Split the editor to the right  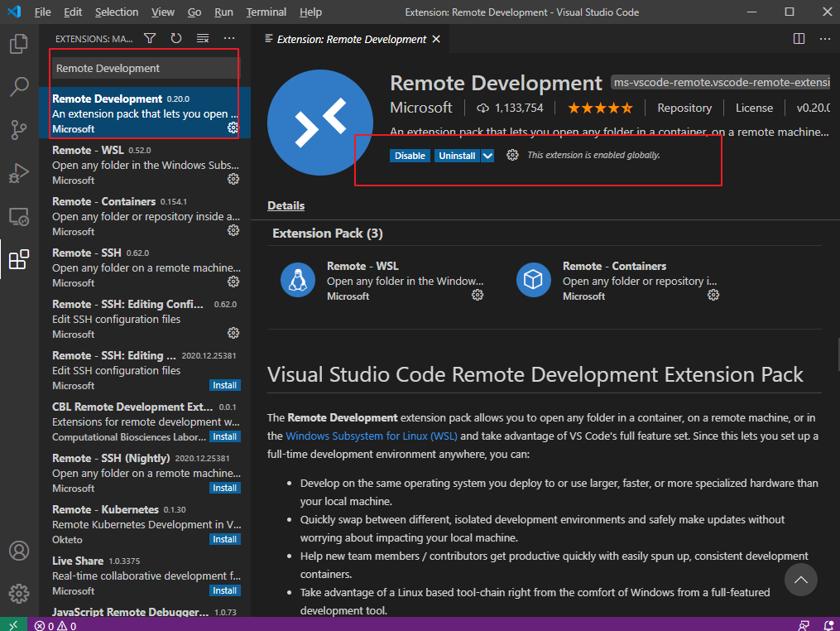[x=799, y=39]
